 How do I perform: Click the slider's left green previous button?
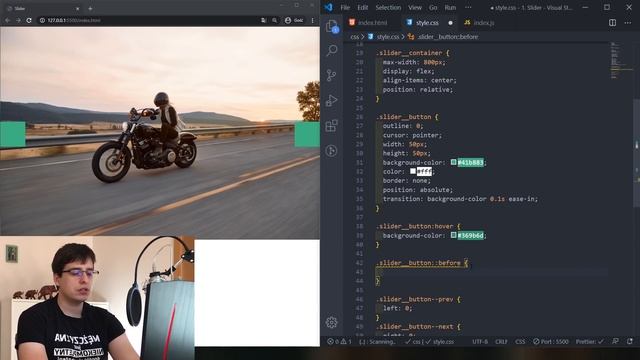pyautogui.click(x=13, y=134)
